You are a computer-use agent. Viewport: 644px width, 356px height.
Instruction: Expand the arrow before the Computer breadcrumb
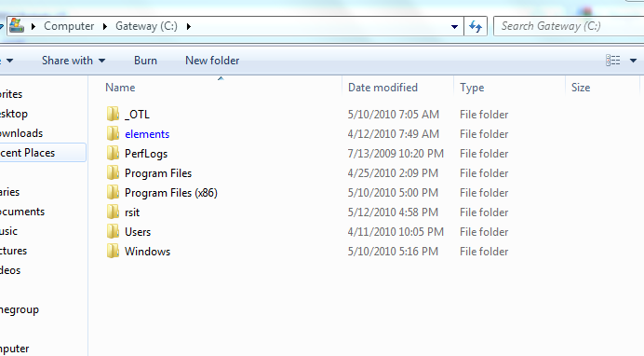[34, 26]
